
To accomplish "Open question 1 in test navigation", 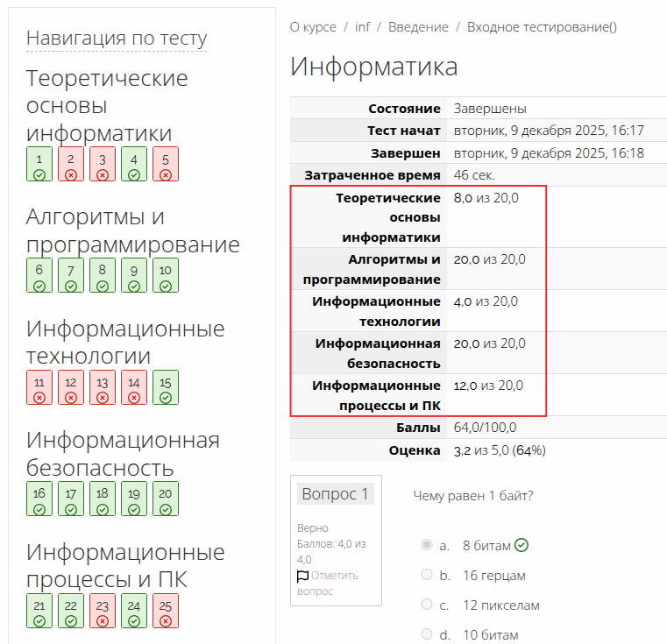I will pos(39,165).
